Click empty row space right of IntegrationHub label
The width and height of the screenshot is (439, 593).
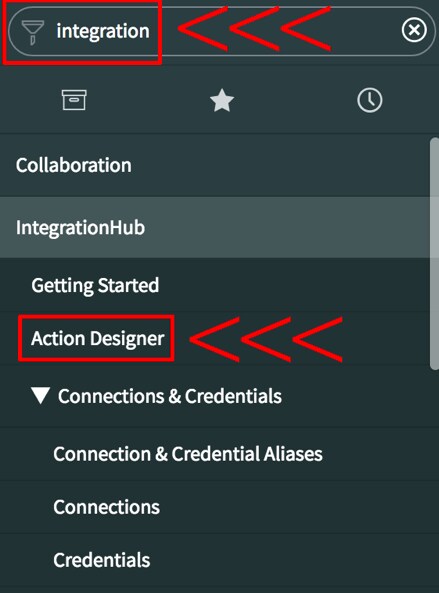[x=287, y=227]
